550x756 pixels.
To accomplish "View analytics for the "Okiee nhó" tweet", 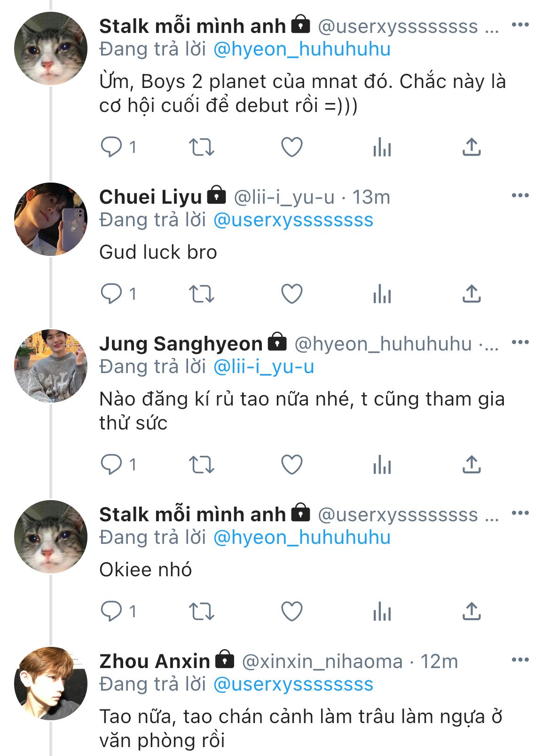I will click(382, 612).
